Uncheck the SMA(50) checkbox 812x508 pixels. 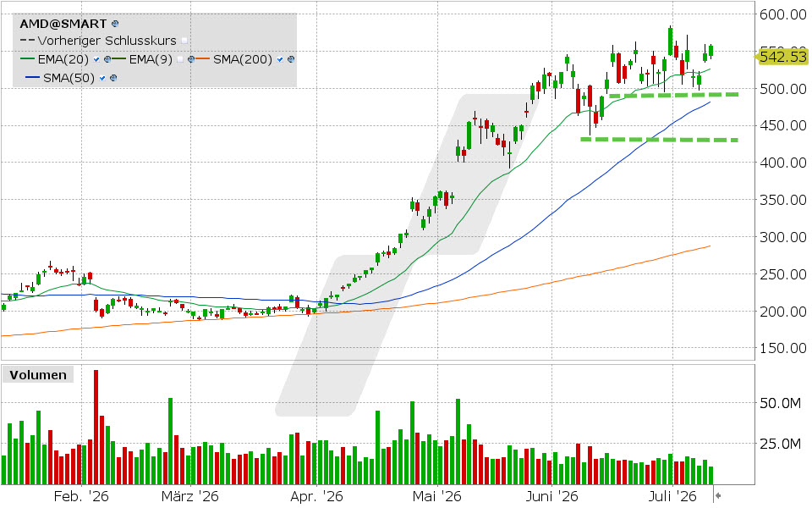pyautogui.click(x=102, y=78)
